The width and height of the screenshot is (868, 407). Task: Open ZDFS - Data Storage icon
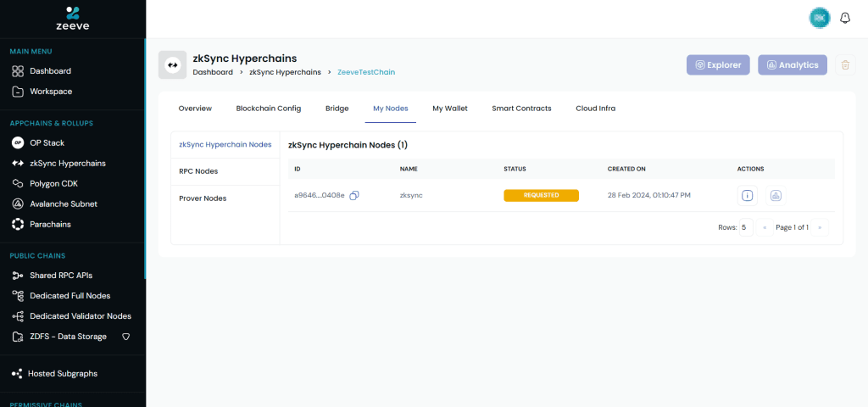click(x=18, y=337)
